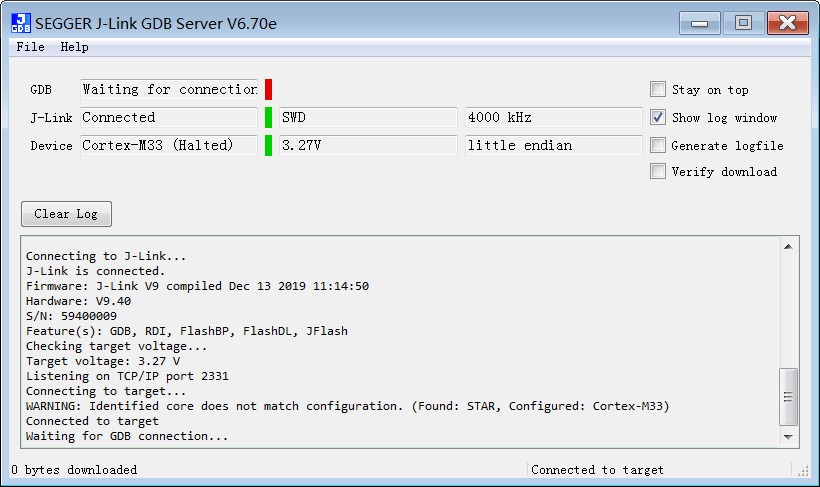The width and height of the screenshot is (820, 487).
Task: Click the log scrollbar down arrow
Action: click(788, 437)
